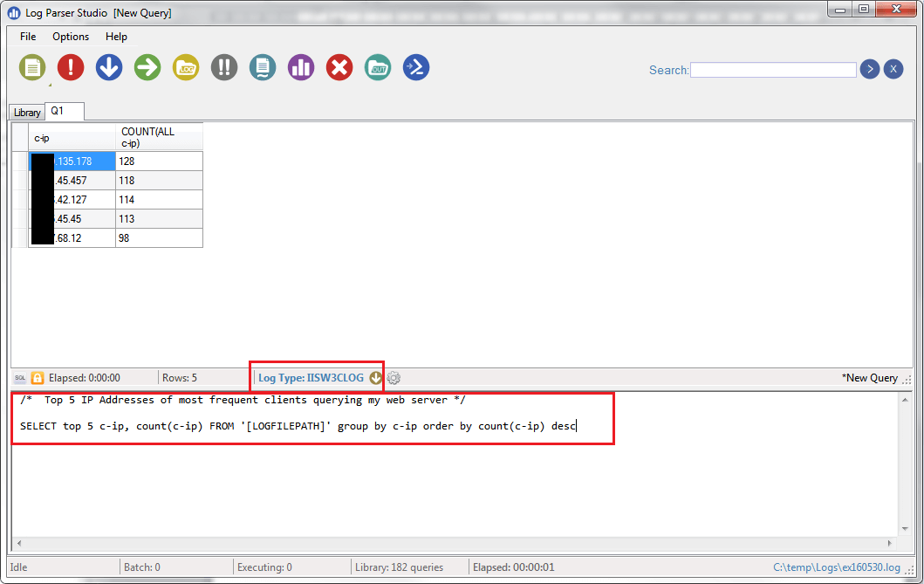Click the Log Type: IISW3CLOG link
This screenshot has height=584, width=924.
(311, 378)
